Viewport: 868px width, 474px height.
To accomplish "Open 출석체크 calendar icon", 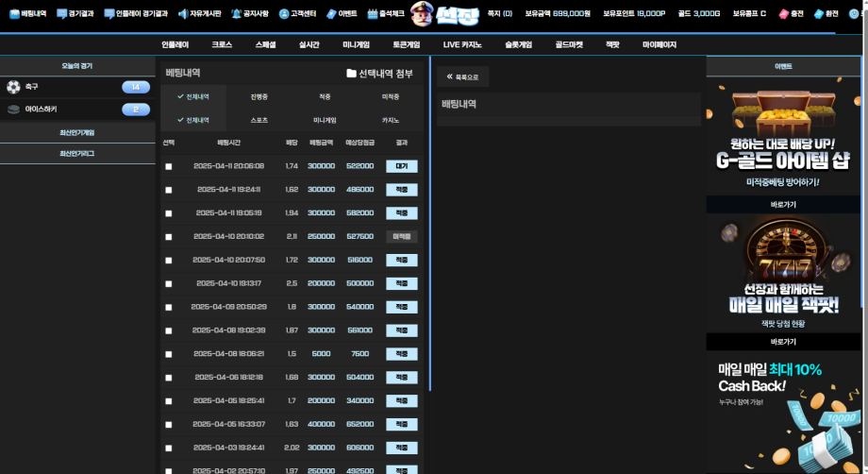I will [x=373, y=13].
